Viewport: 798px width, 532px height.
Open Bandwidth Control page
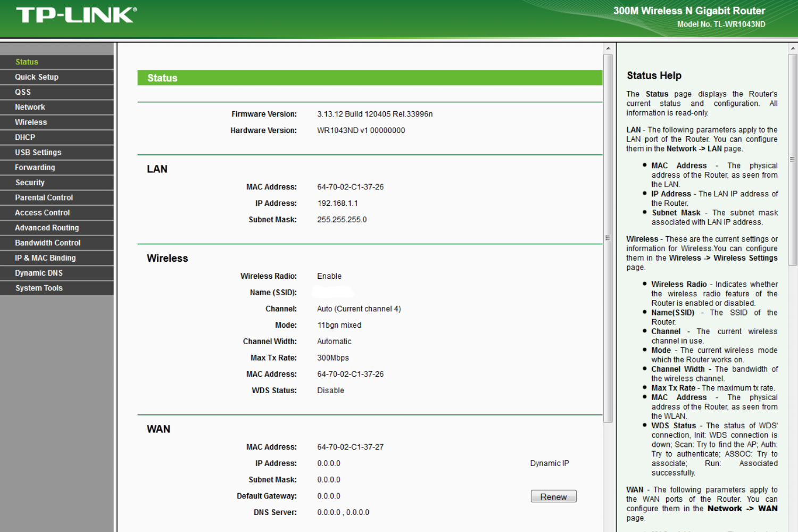tap(48, 243)
